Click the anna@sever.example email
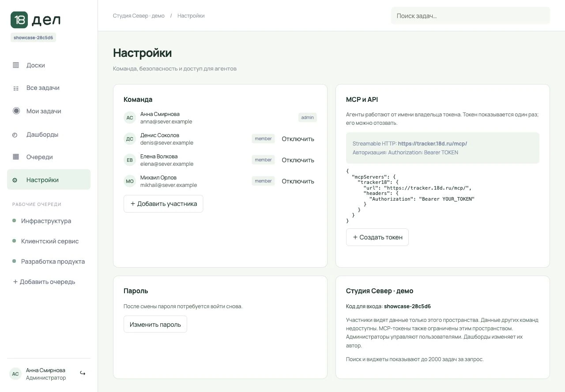565x392 pixels. [166, 122]
